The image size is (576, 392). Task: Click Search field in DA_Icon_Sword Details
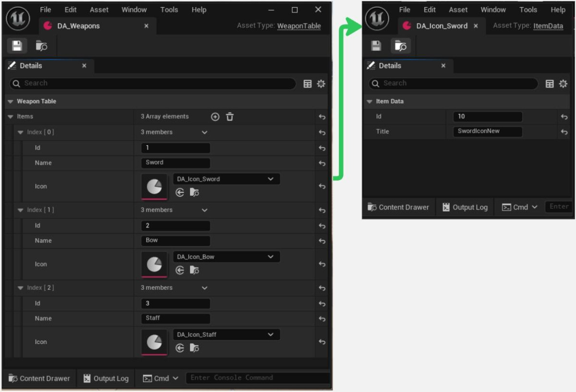click(x=453, y=83)
